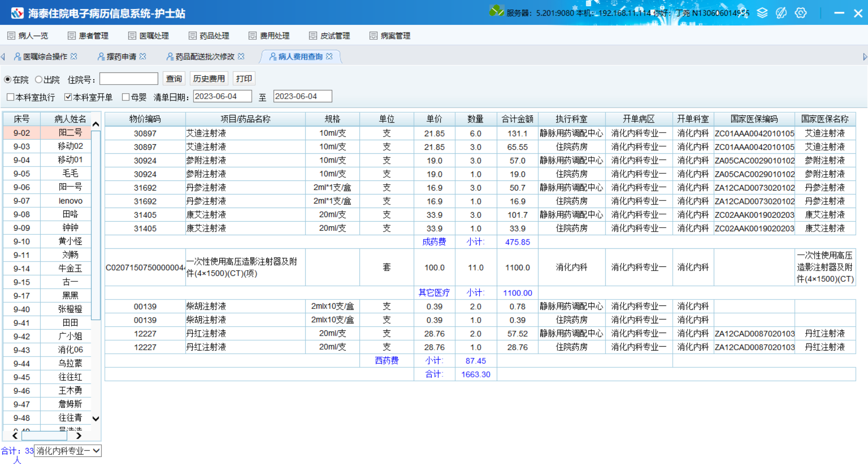This screenshot has width=868, height=466.
Task: Click the icon beside 费用处理
Action: pyautogui.click(x=253, y=36)
